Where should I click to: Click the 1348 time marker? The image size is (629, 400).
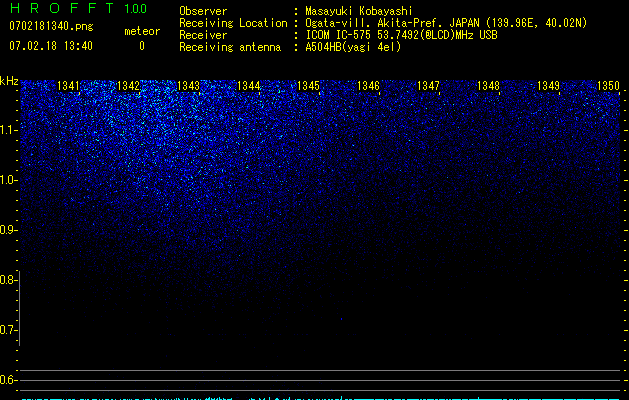488,85
